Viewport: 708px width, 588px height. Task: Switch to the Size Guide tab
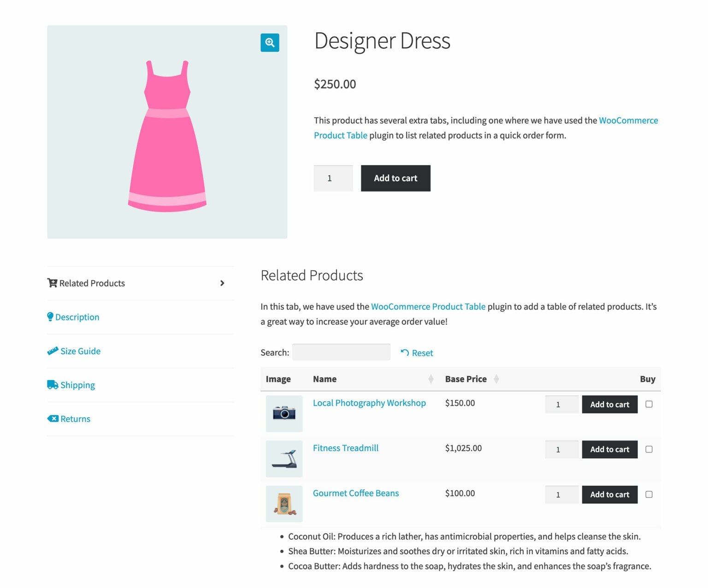coord(80,351)
